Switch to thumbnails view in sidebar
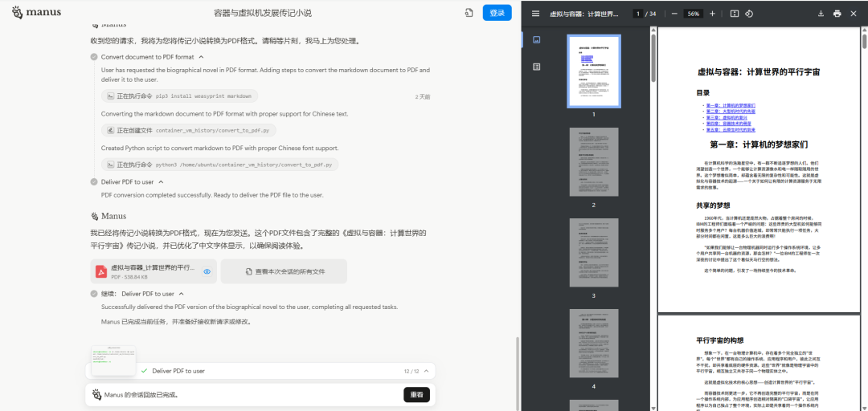The height and width of the screenshot is (411, 868). pyautogui.click(x=536, y=39)
